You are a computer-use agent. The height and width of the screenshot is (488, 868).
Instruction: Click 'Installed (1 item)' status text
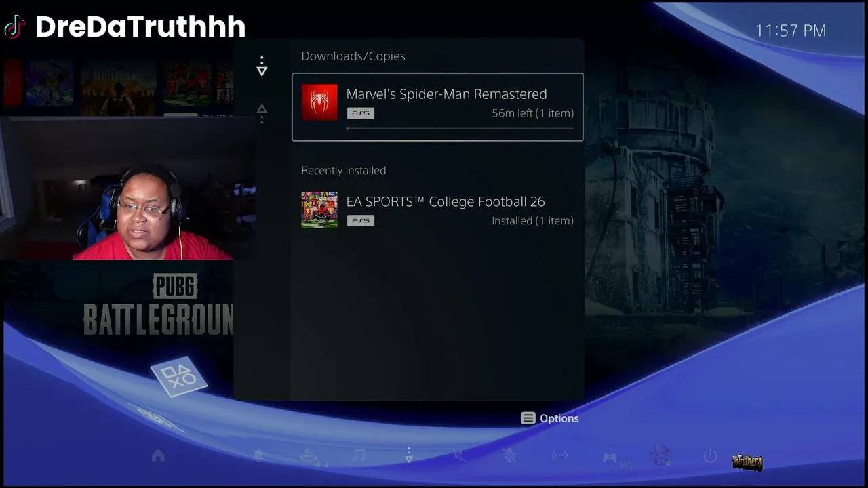pos(532,220)
